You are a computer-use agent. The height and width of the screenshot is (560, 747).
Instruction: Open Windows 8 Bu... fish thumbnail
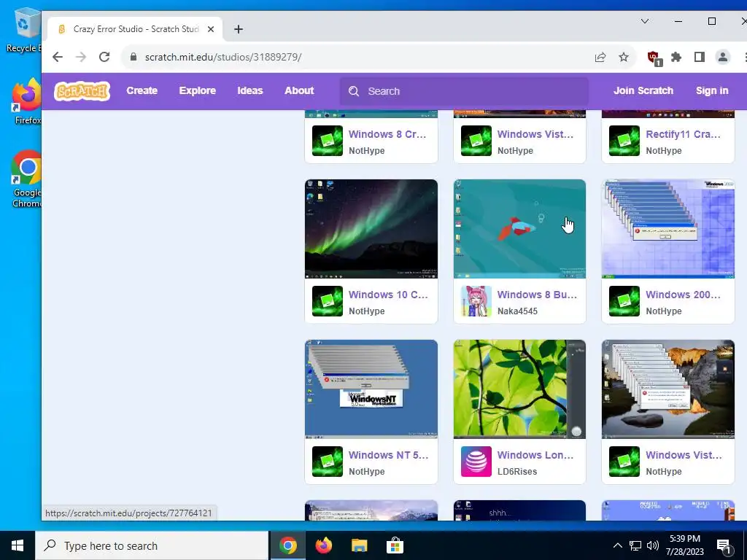[x=519, y=229]
